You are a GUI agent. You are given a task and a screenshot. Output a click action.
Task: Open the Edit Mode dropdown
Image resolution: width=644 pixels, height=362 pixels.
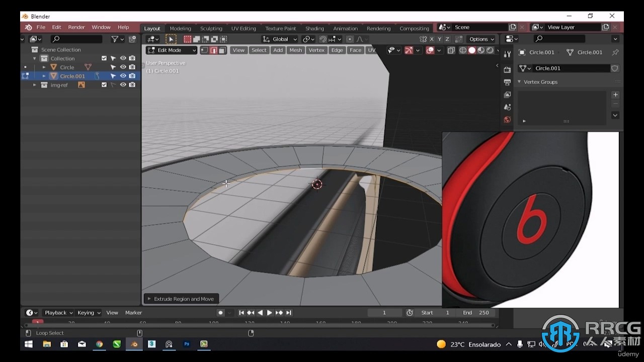click(172, 50)
